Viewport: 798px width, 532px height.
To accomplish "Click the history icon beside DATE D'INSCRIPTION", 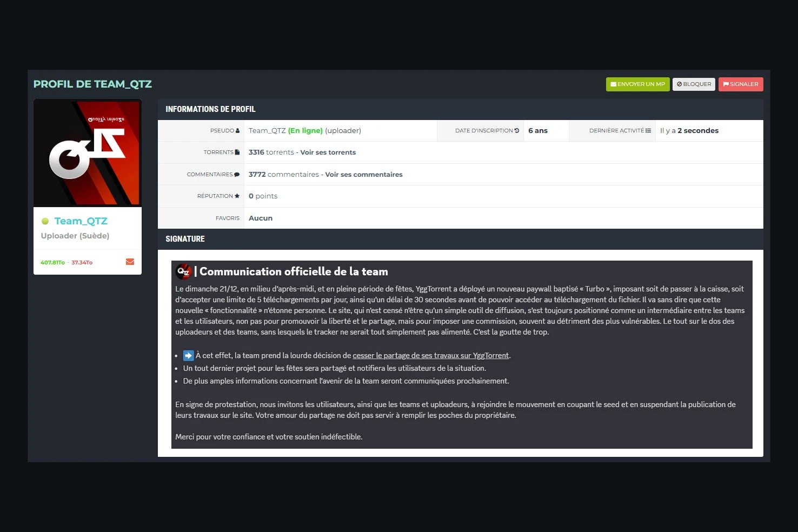I will (x=517, y=131).
